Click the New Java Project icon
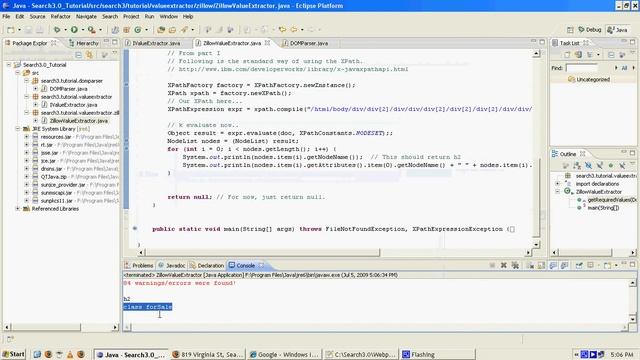 point(116,30)
